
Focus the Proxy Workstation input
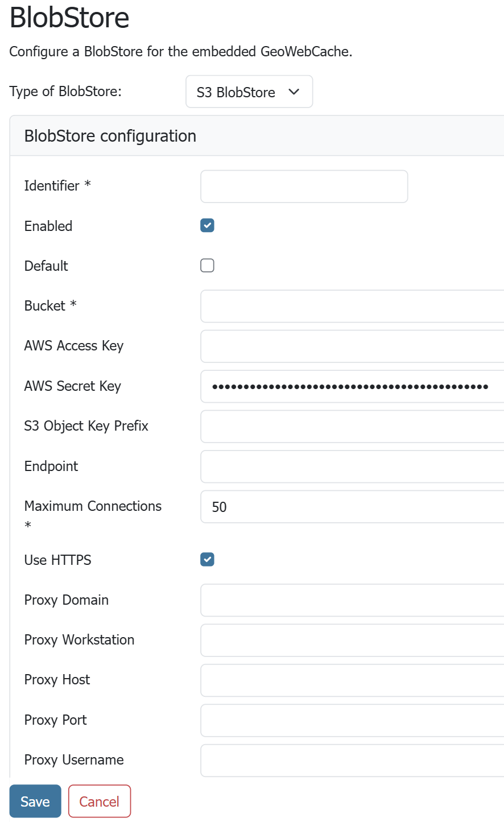point(352,641)
